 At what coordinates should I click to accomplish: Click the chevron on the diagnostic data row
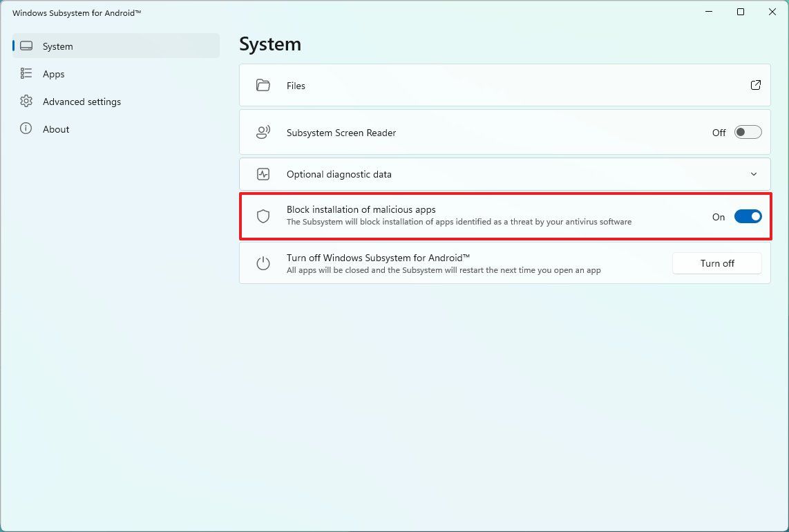(x=754, y=174)
